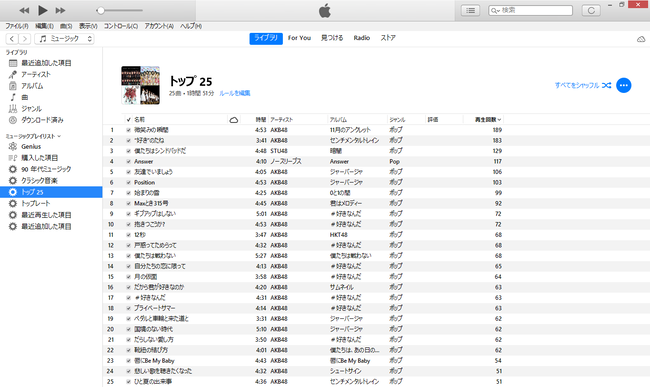Click the previous track rewind button
This screenshot has width=650, height=387.
[x=24, y=10]
